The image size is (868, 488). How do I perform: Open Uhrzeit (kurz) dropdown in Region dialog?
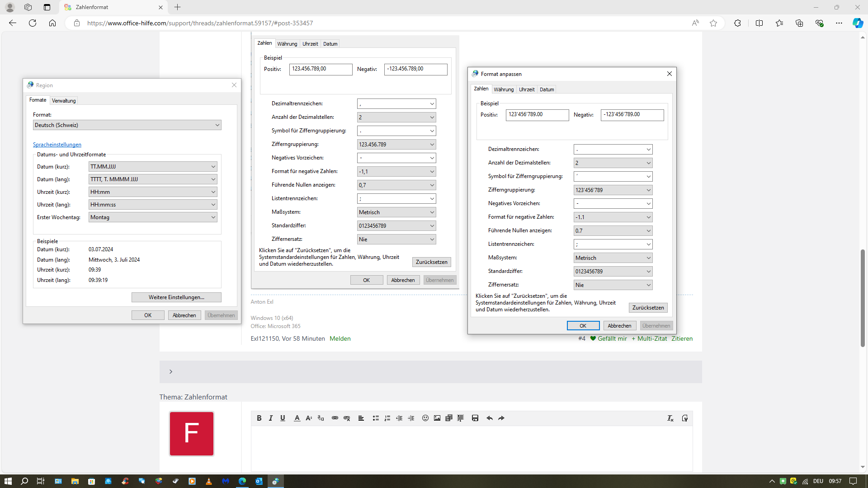[153, 192]
